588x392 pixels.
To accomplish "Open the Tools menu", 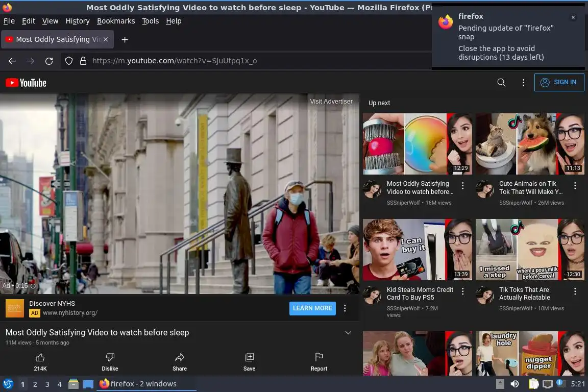I will [151, 21].
